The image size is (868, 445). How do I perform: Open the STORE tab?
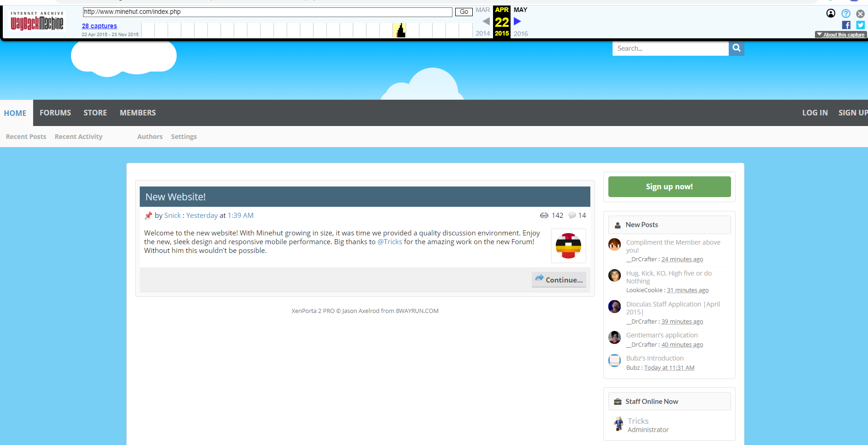[95, 113]
